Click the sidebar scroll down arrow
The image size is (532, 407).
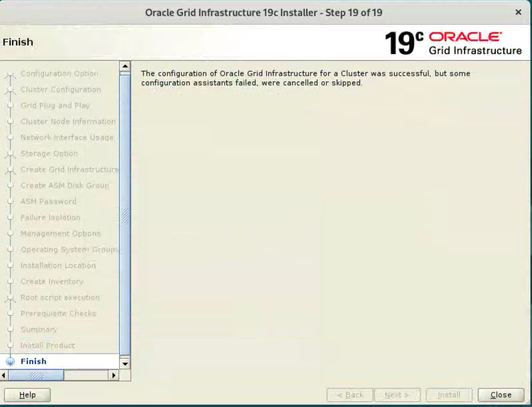pos(125,364)
